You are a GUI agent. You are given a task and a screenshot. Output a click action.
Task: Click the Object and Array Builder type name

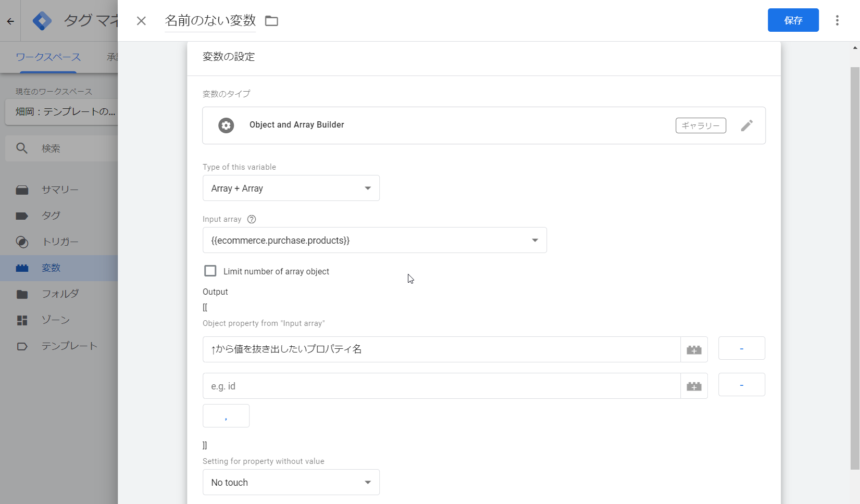click(296, 125)
